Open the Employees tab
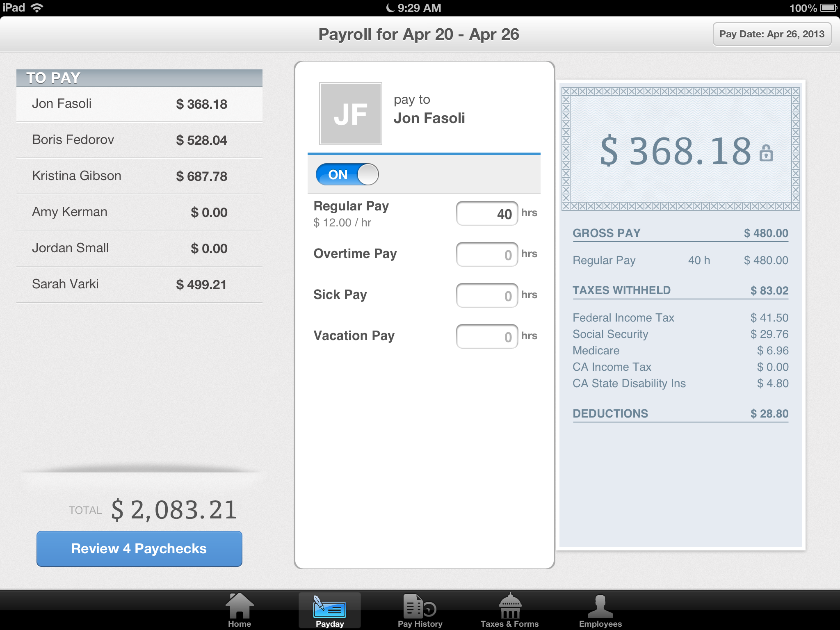 point(600,610)
